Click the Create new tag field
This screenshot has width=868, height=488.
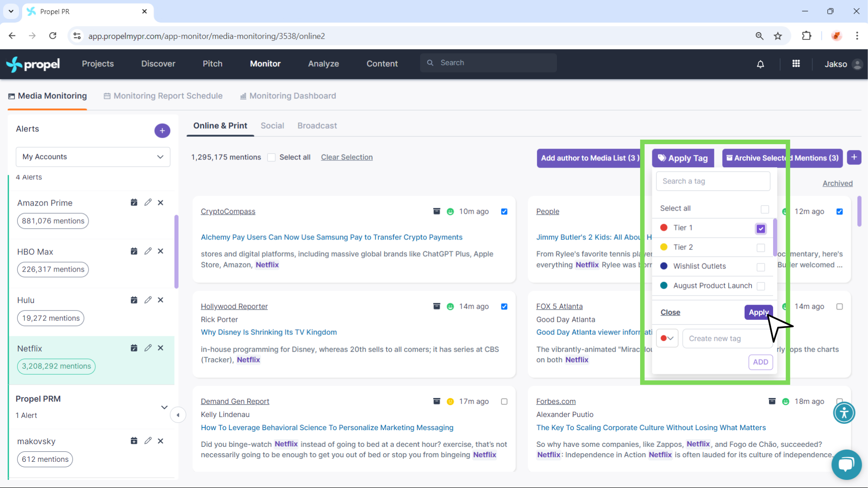click(x=727, y=338)
